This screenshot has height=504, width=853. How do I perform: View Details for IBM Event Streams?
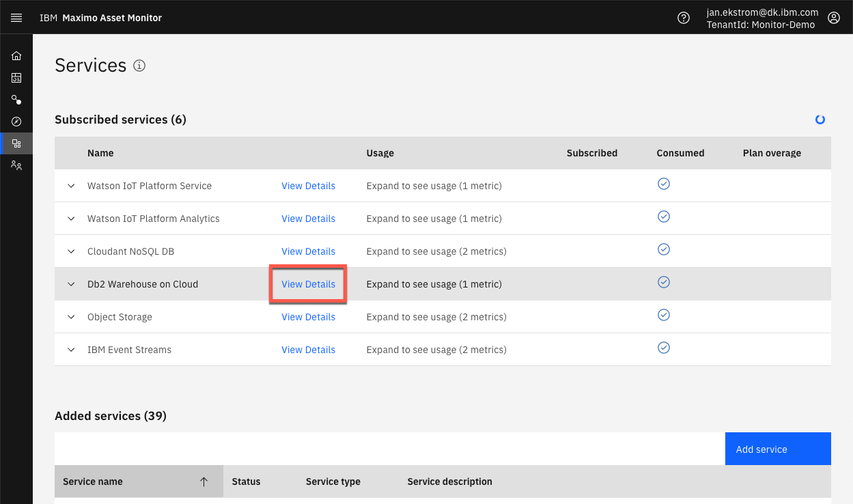[308, 350]
